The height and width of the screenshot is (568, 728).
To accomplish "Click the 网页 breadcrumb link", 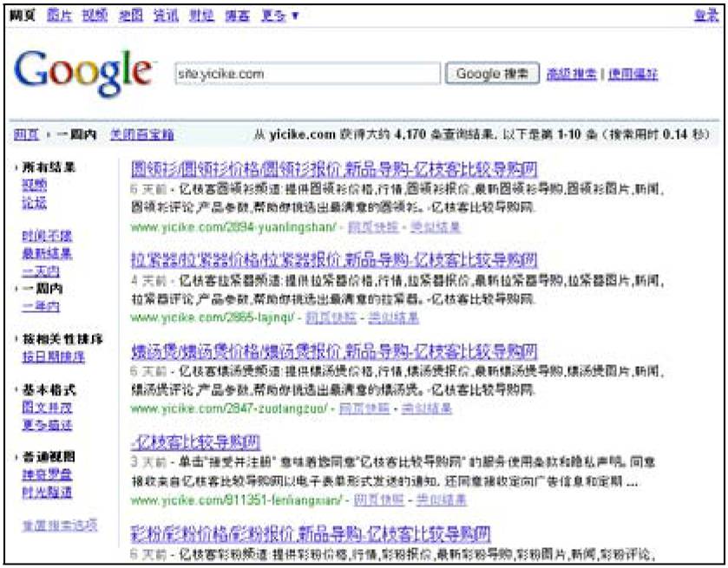I will pos(26,134).
